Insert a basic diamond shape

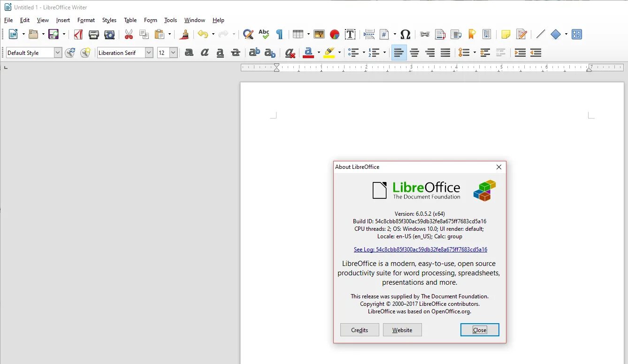(x=556, y=34)
